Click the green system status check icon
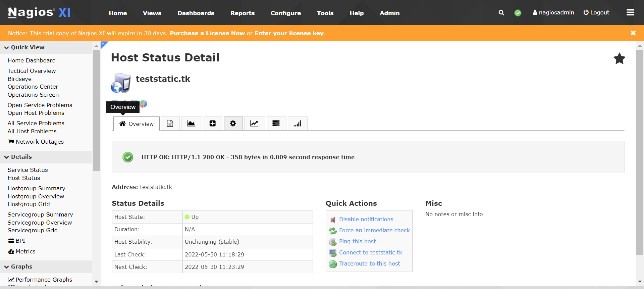 518,13
